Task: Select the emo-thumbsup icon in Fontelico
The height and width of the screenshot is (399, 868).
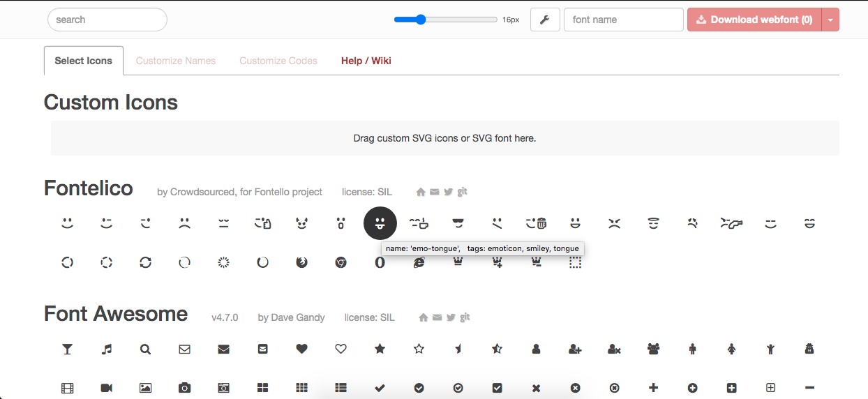Action: (x=263, y=223)
